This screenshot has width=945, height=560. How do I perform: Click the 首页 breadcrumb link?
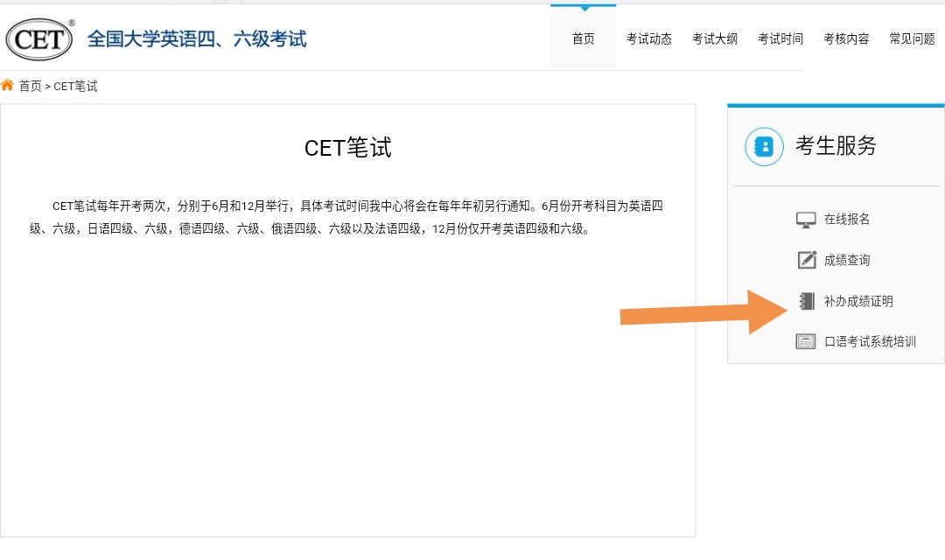pos(30,87)
